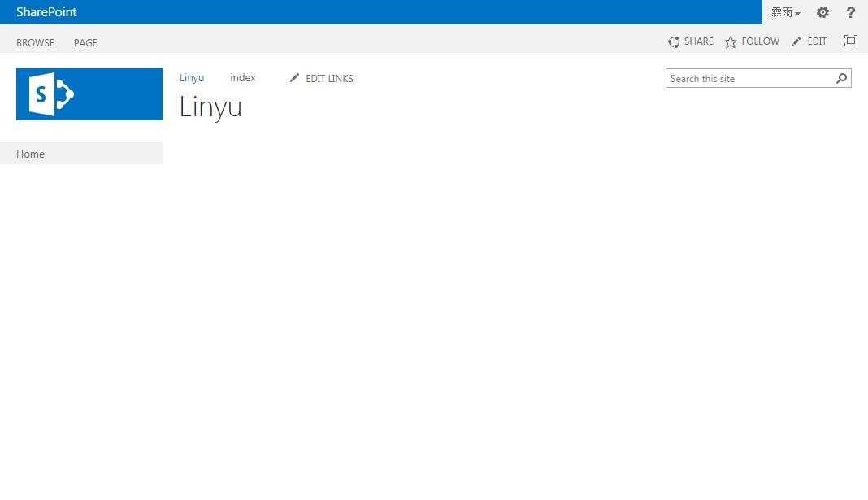The height and width of the screenshot is (500, 868).
Task: Click the SharePoint site logo
Action: pos(89,94)
